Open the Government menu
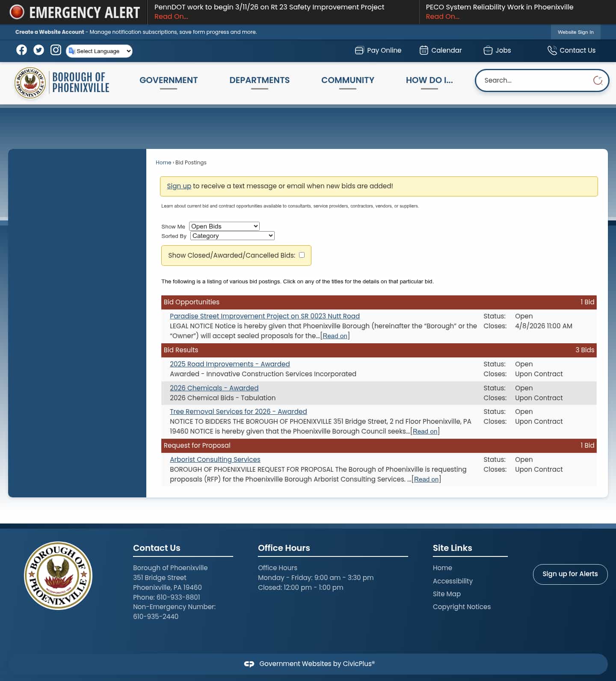The image size is (616, 681). (169, 80)
